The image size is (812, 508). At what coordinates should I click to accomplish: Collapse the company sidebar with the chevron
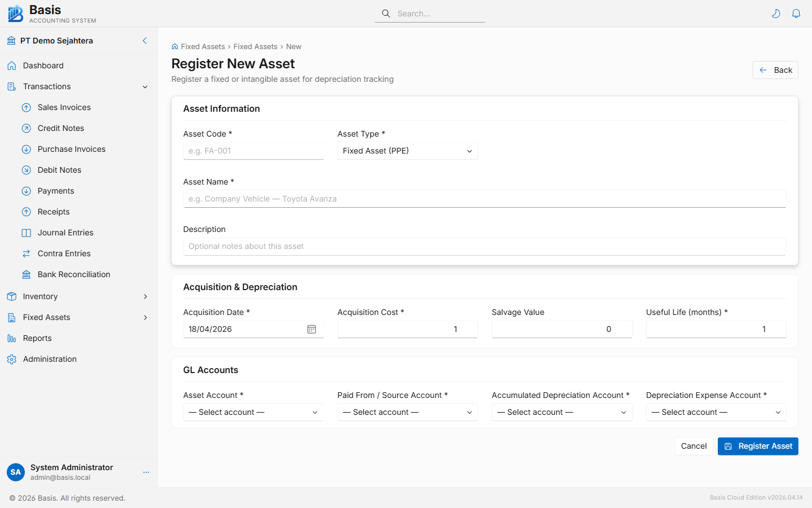(144, 41)
